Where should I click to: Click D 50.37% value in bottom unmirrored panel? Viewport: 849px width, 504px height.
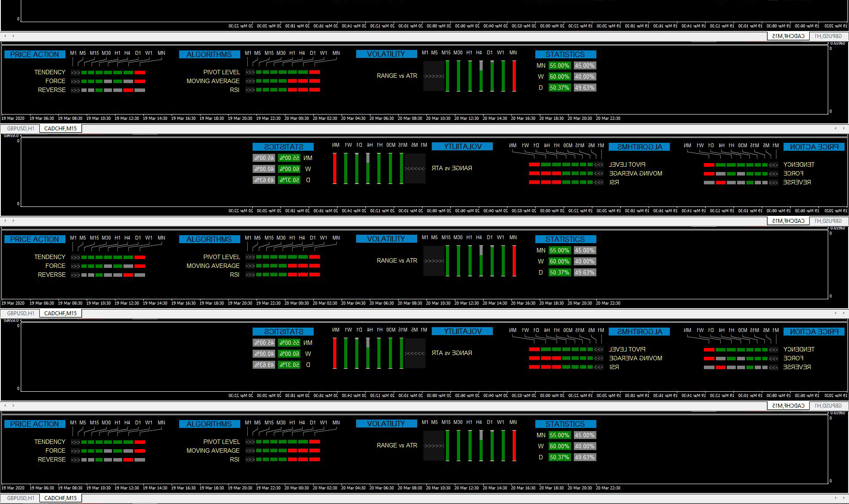[559, 457]
